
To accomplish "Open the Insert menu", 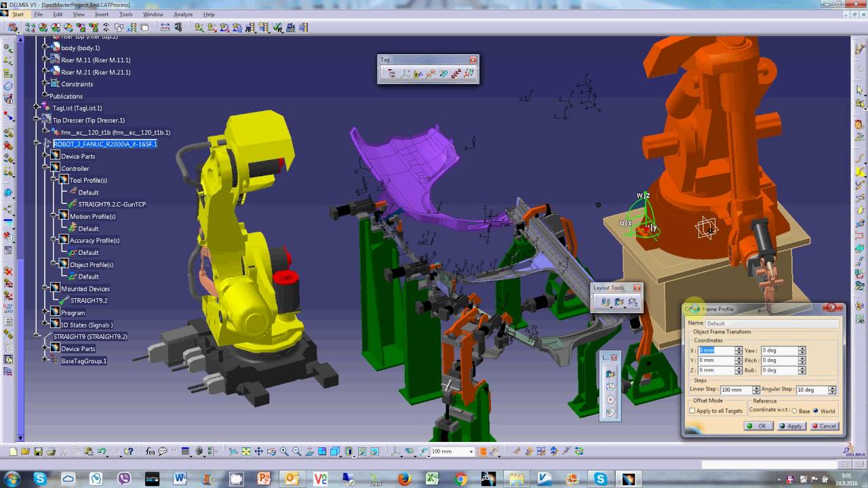I will pyautogui.click(x=102, y=14).
